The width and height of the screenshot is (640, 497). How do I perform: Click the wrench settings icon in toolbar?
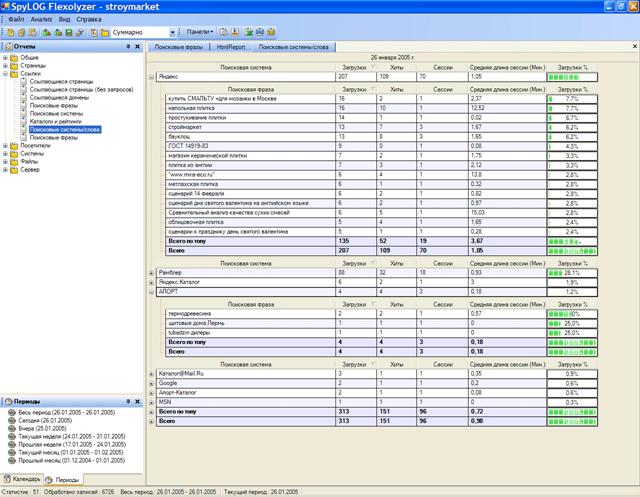coord(80,32)
